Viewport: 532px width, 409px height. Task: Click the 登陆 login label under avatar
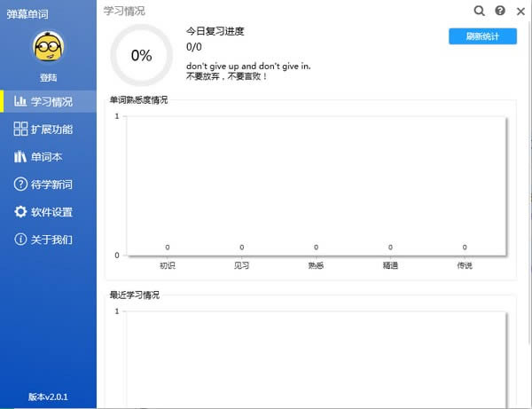pyautogui.click(x=48, y=78)
